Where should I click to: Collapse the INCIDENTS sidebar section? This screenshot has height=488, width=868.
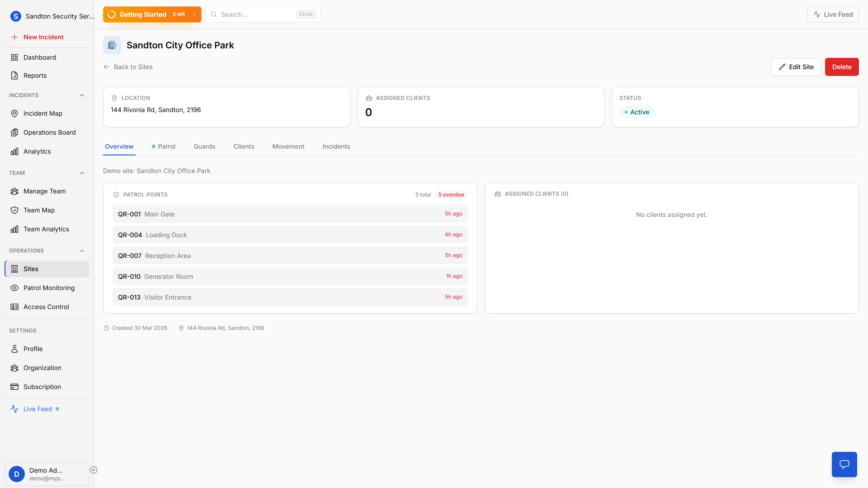point(82,95)
